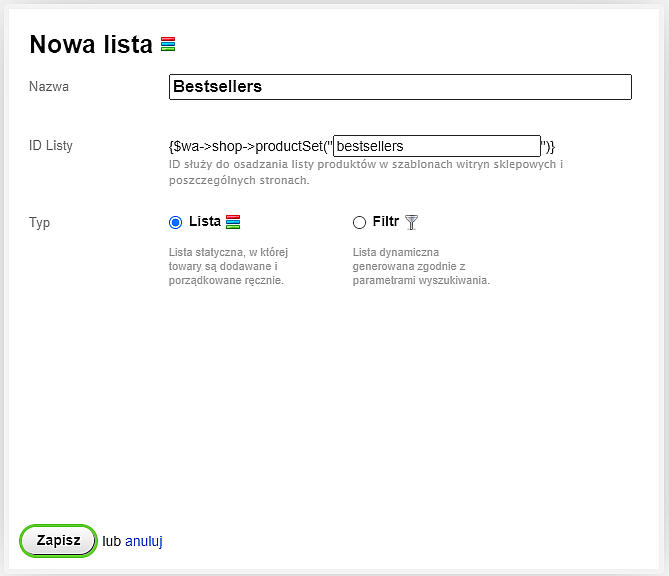Click the Typ label

click(39, 223)
